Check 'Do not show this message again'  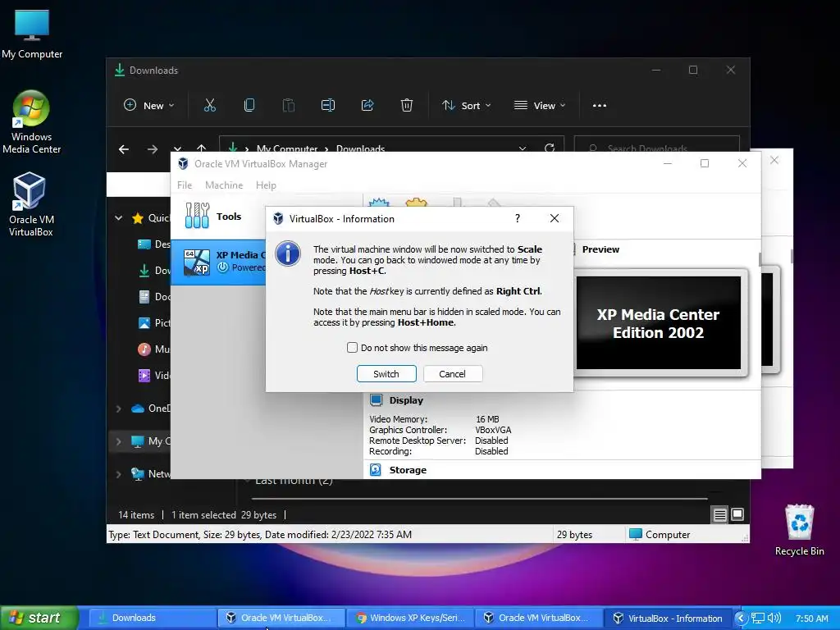(x=352, y=347)
